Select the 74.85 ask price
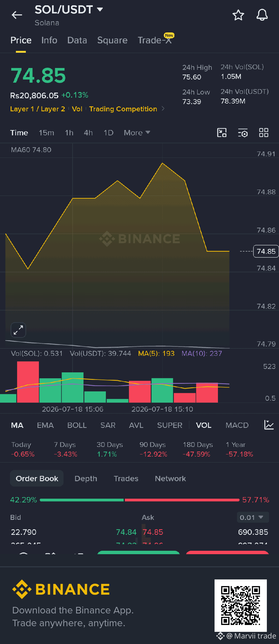 (153, 532)
